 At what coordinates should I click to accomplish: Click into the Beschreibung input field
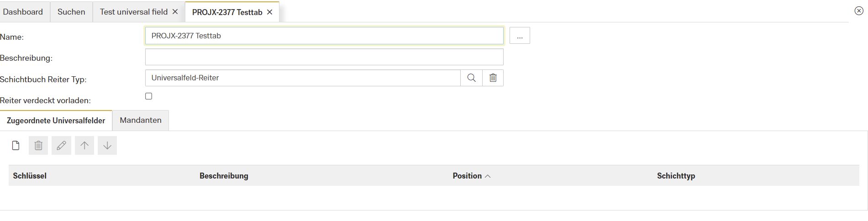[x=324, y=57]
